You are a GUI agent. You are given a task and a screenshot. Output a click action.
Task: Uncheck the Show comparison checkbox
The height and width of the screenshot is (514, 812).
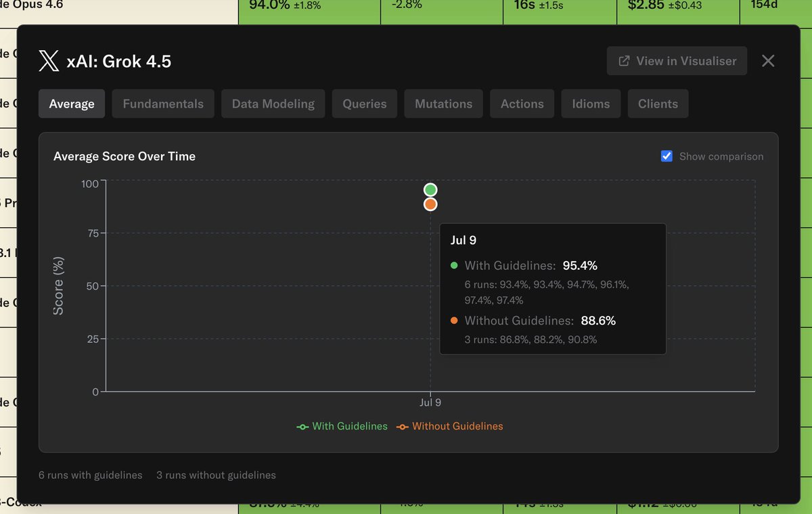[667, 156]
